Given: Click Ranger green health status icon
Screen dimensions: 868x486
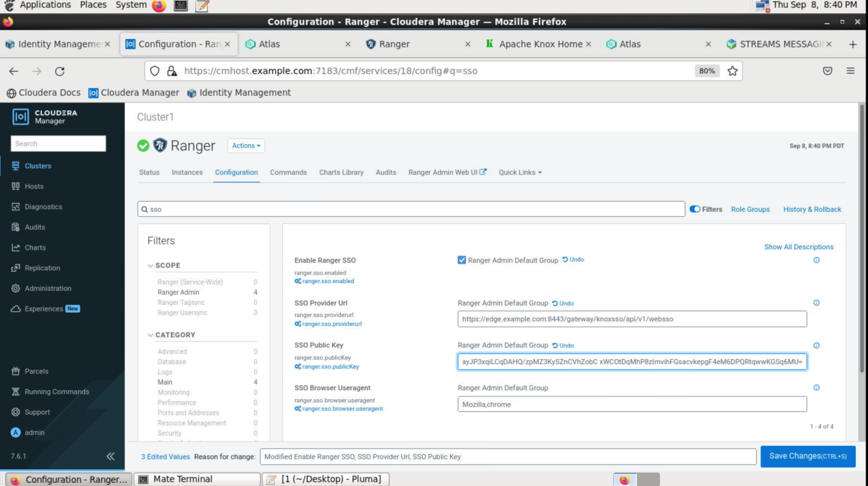Looking at the screenshot, I should (143, 146).
